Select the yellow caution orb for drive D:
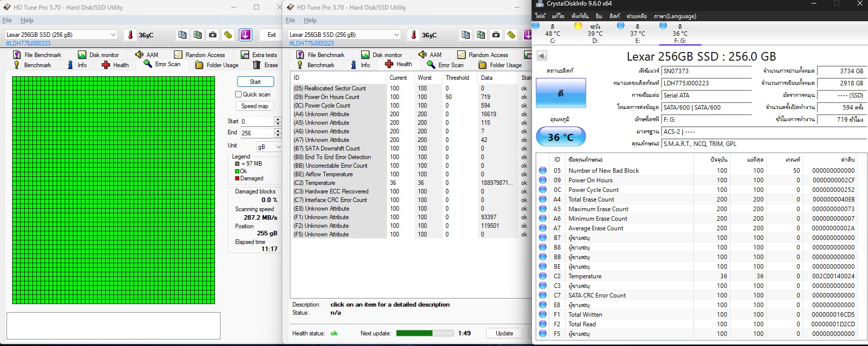The width and height of the screenshot is (868, 346). [578, 26]
